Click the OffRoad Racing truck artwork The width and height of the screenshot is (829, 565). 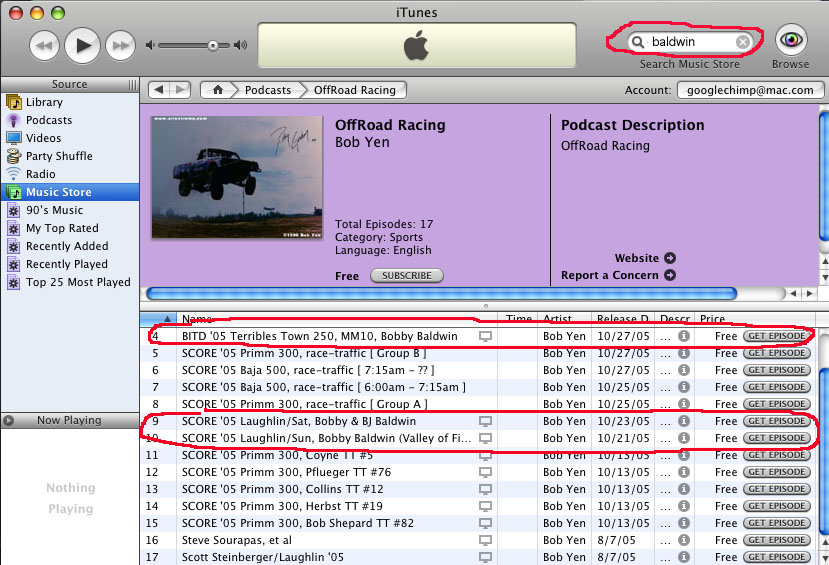[x=237, y=177]
